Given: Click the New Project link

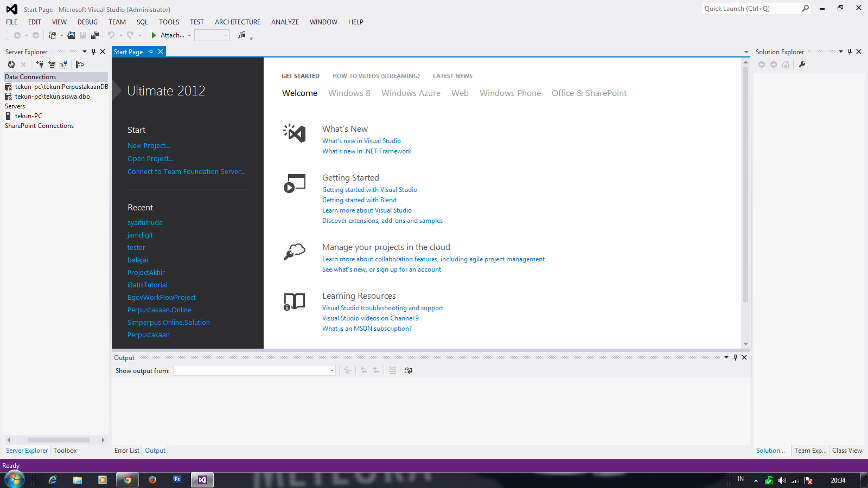Looking at the screenshot, I should pyautogui.click(x=149, y=145).
